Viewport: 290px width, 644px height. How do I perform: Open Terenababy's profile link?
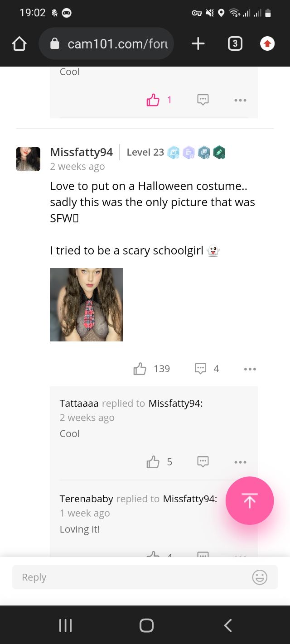click(87, 499)
